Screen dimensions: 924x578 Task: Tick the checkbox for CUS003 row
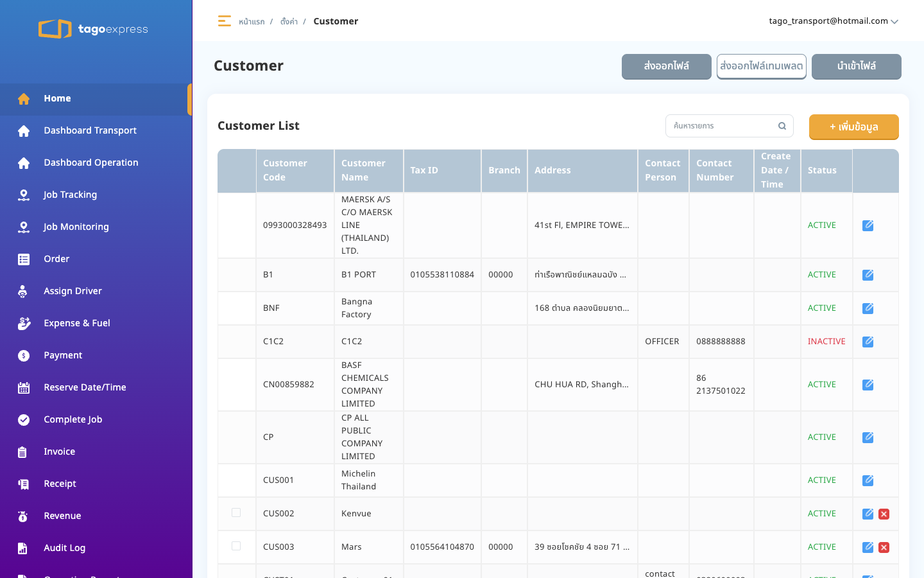(236, 546)
